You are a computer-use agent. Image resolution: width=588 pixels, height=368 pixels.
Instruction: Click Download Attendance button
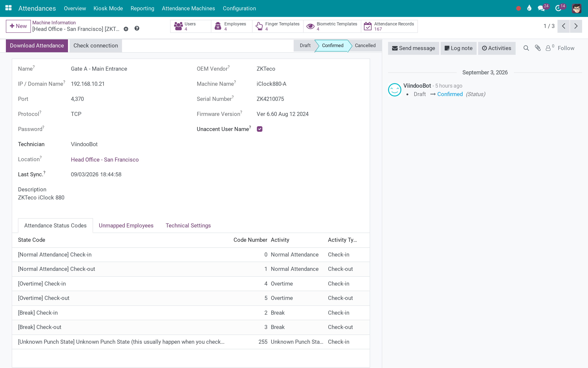click(37, 46)
